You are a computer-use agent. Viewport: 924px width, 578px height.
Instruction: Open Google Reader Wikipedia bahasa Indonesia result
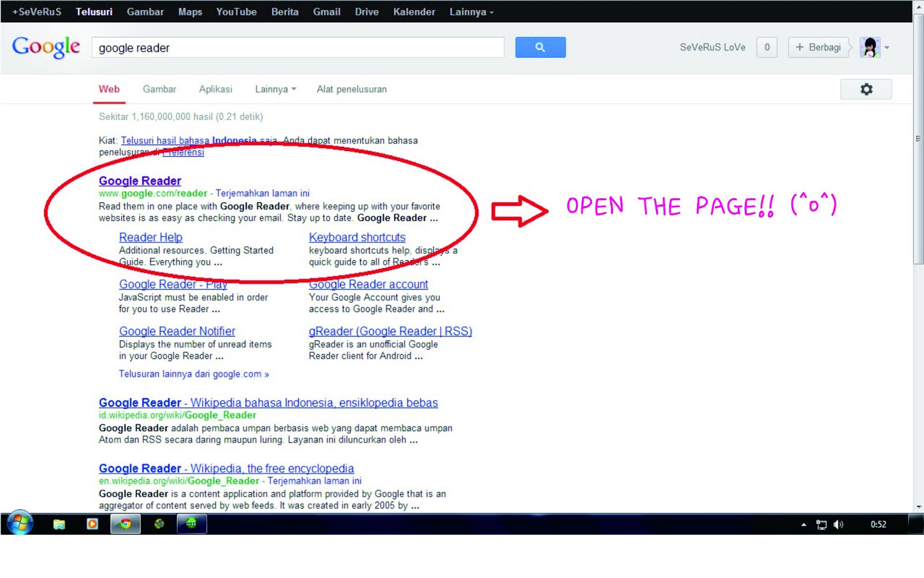(269, 402)
